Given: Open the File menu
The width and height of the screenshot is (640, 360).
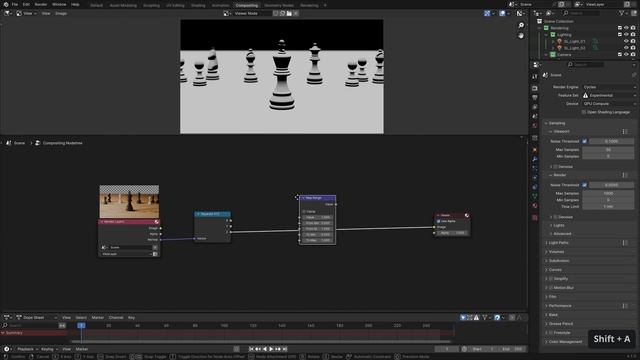Looking at the screenshot, I should tap(15, 4).
